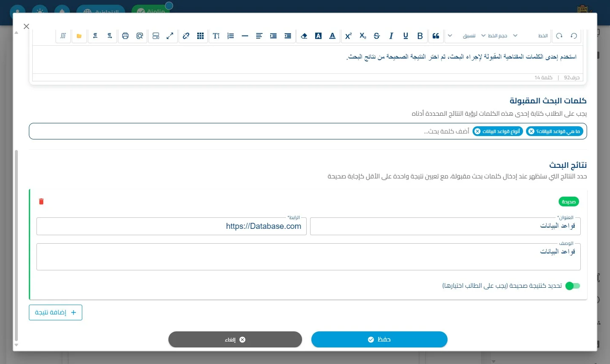Choose the font text color
Screen dimensions: 610x364
tap(333, 36)
